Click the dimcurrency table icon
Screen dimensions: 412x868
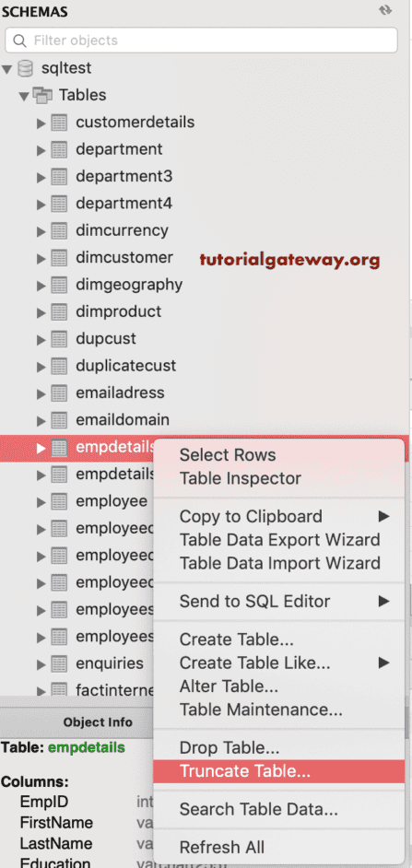coord(59,231)
